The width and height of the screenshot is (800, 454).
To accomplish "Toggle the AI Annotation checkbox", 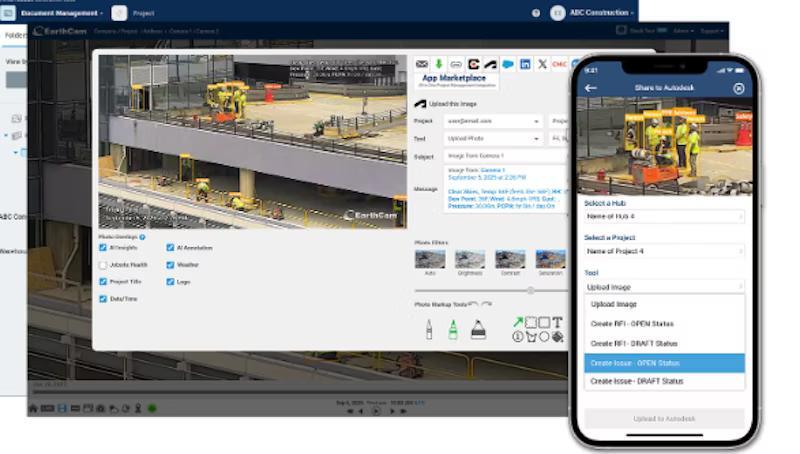I will (170, 247).
